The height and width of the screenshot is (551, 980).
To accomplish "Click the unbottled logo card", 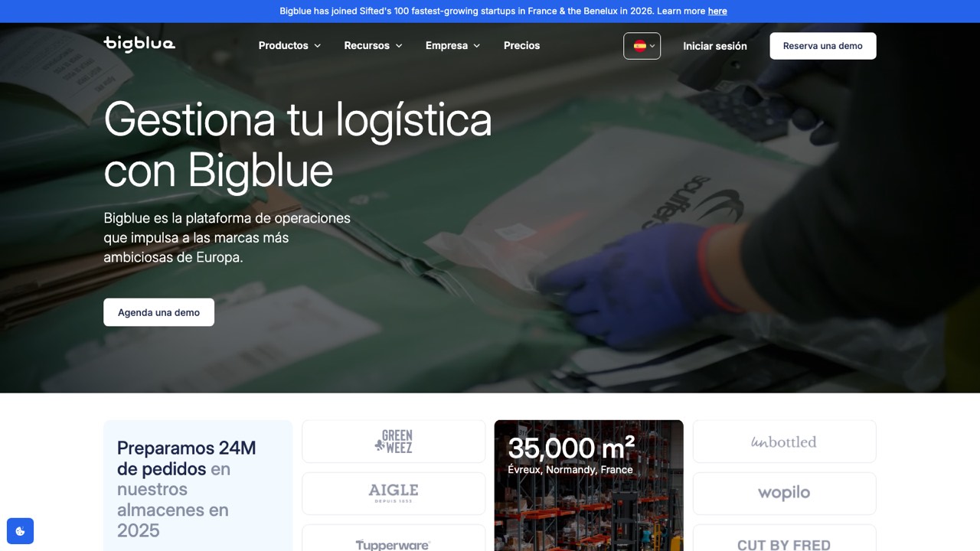I will pyautogui.click(x=784, y=442).
